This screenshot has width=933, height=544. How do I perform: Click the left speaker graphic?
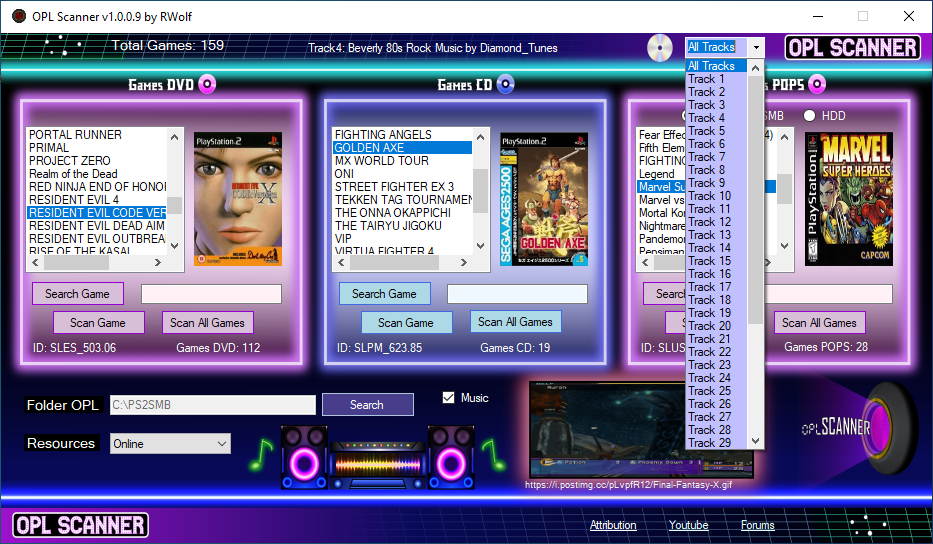304,457
